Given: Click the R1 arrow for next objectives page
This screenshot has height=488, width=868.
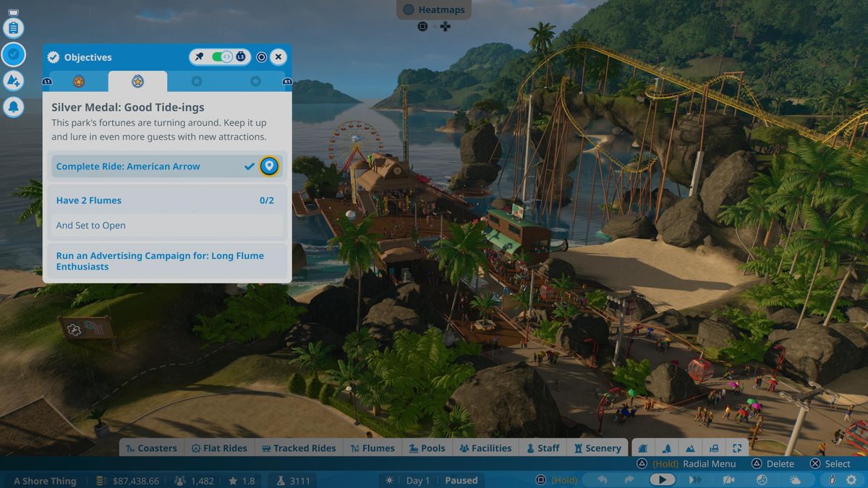Looking at the screenshot, I should [288, 82].
